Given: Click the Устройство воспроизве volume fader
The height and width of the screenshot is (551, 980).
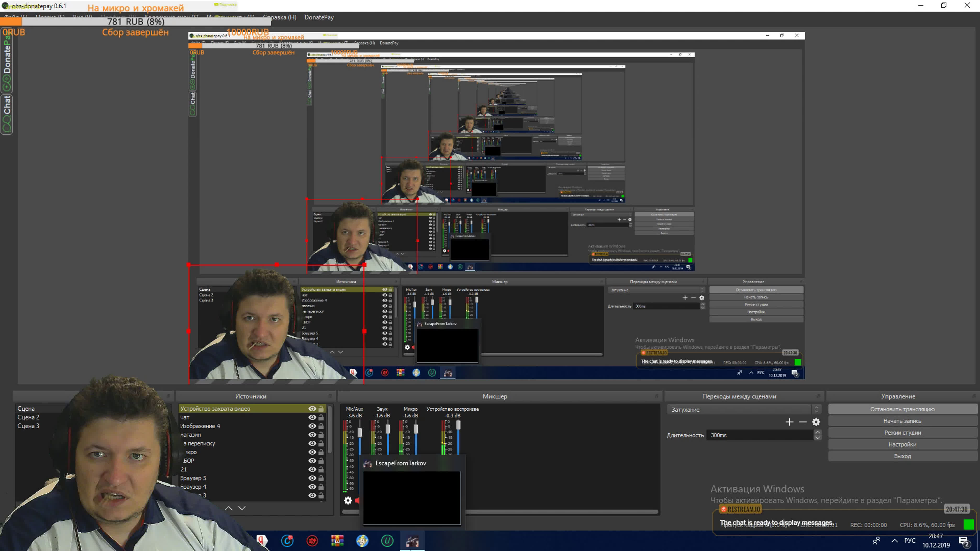Looking at the screenshot, I should 458,425.
